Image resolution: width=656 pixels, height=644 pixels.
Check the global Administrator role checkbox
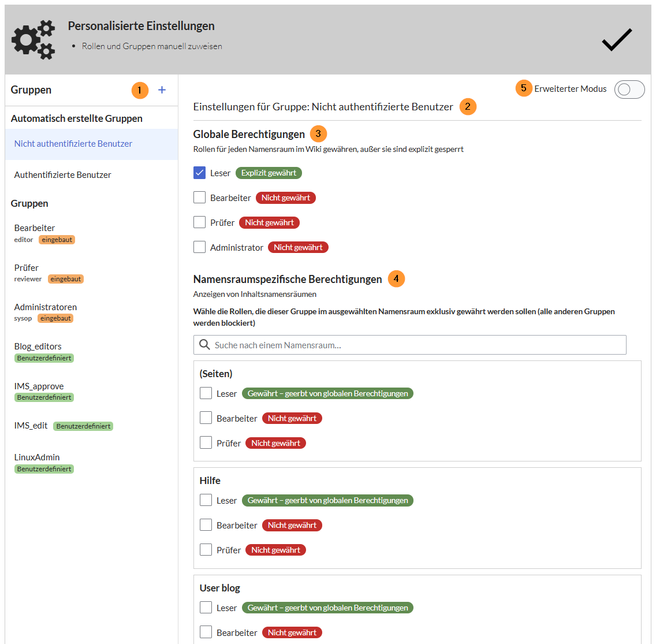click(200, 247)
